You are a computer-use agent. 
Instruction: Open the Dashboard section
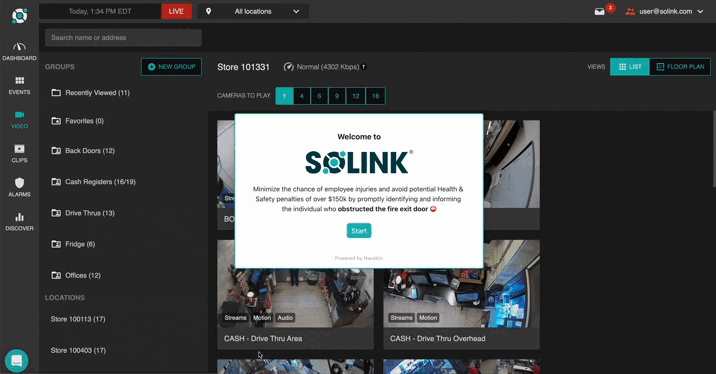click(x=19, y=52)
